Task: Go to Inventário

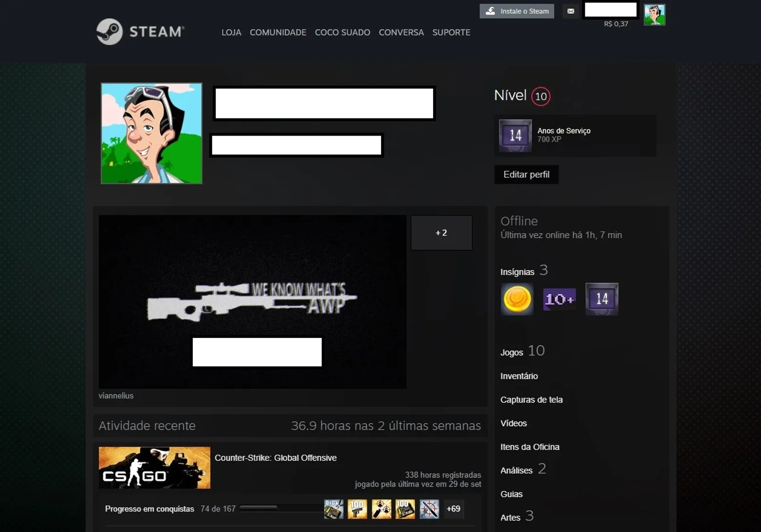Action: [519, 376]
